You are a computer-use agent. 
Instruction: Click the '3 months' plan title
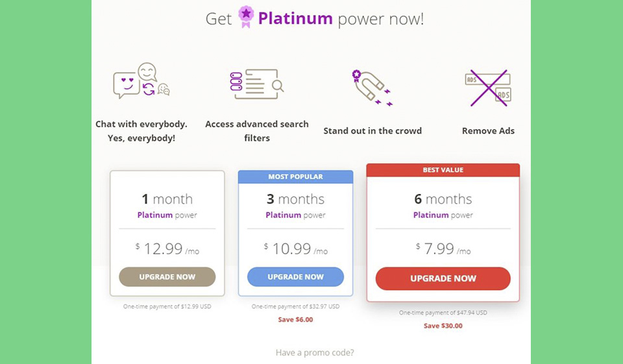[295, 199]
